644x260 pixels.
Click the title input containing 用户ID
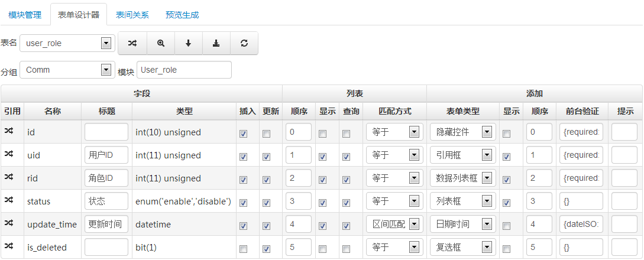click(x=106, y=155)
